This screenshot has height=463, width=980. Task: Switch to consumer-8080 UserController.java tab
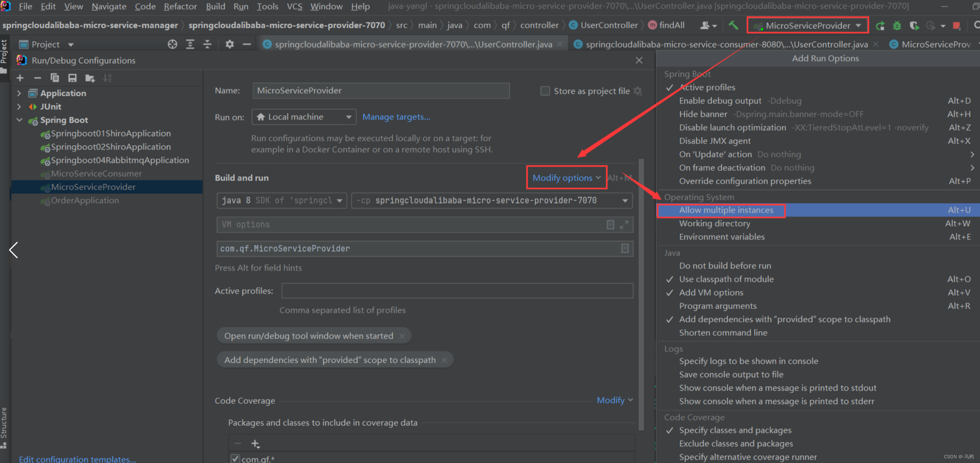tap(726, 44)
